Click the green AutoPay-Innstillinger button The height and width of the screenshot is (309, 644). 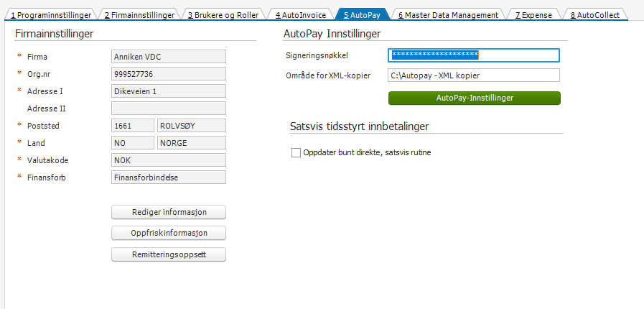coord(474,98)
